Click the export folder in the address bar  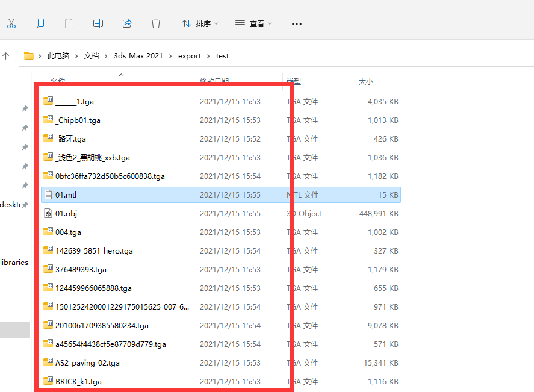pos(189,55)
